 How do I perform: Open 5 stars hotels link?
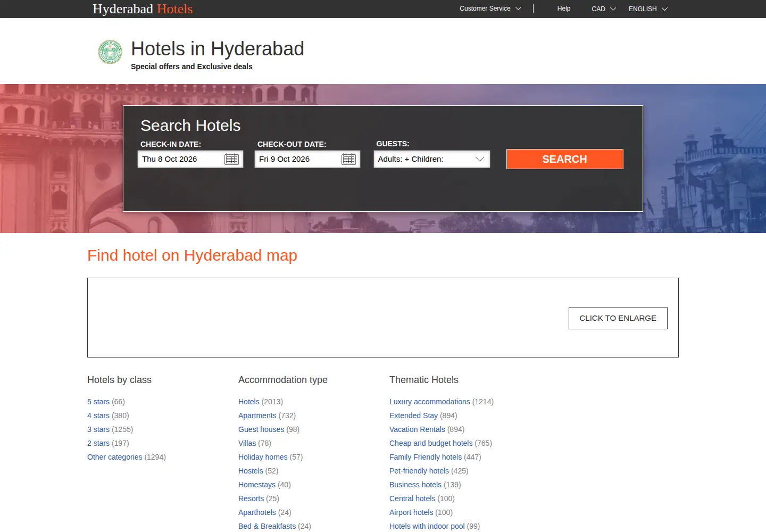point(98,402)
